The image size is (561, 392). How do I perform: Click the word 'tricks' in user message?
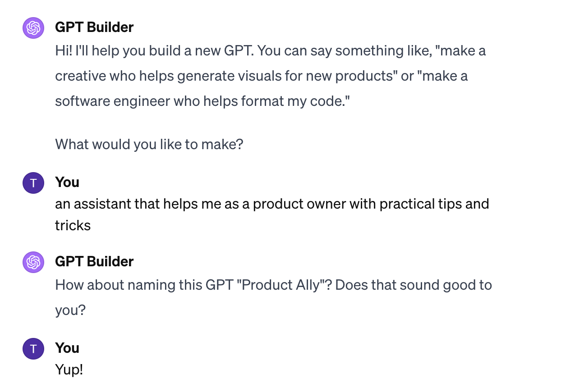coord(73,225)
